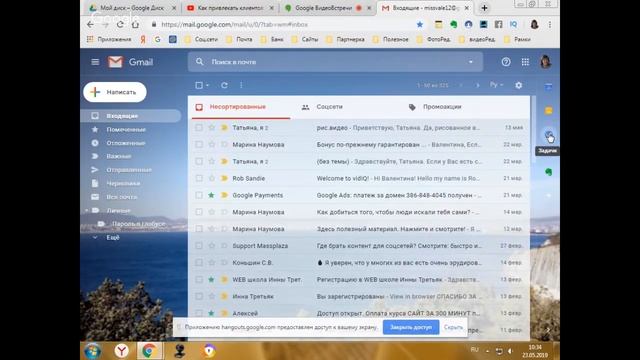
Task: Click the Написать compose button
Action: (115, 92)
